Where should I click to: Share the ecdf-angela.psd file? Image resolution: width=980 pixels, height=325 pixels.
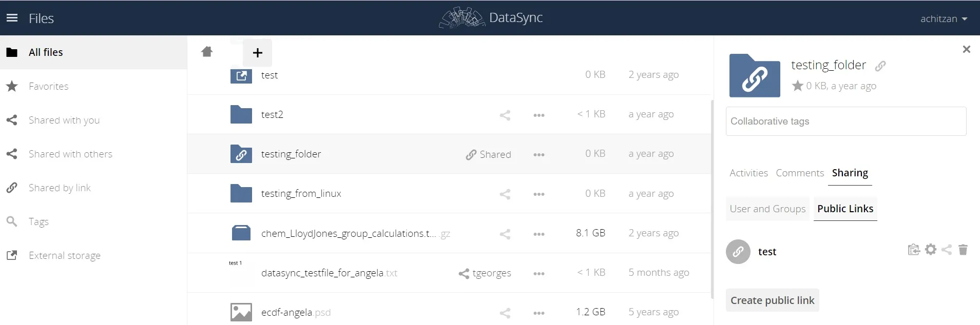pyautogui.click(x=505, y=313)
